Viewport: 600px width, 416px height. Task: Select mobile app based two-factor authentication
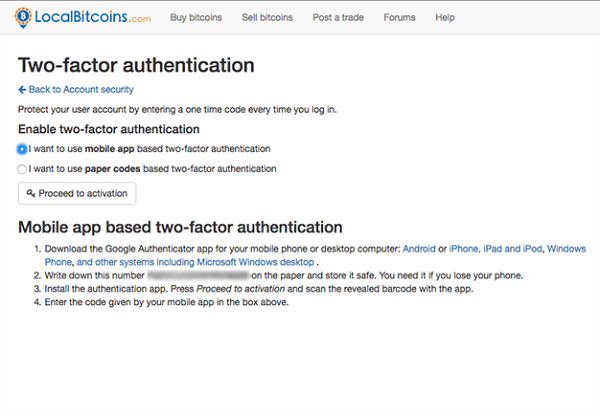click(x=22, y=149)
